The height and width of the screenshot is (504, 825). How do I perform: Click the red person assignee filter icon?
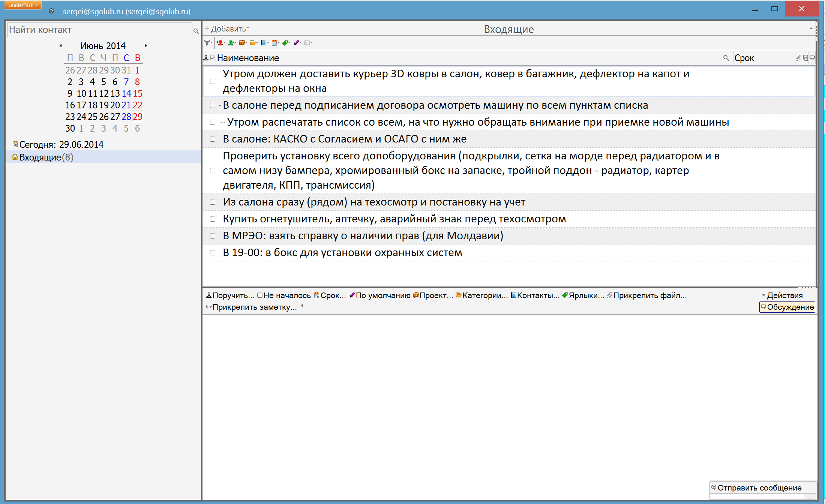(220, 43)
